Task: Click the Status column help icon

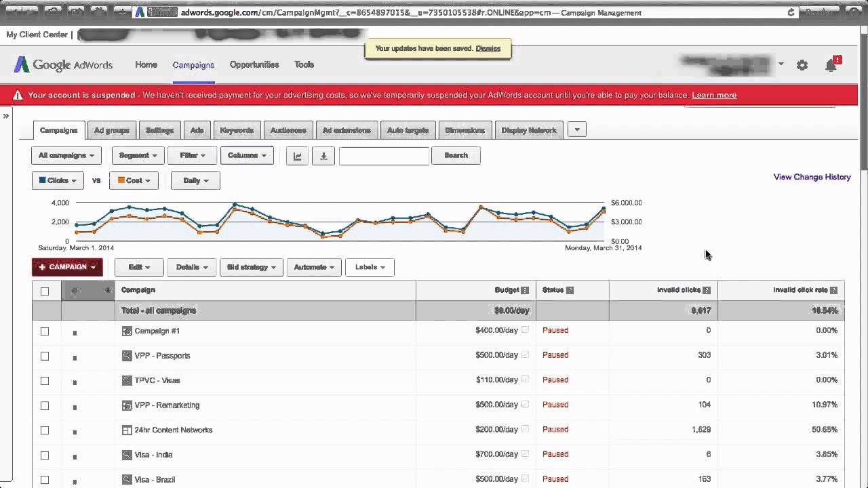Action: coord(570,290)
